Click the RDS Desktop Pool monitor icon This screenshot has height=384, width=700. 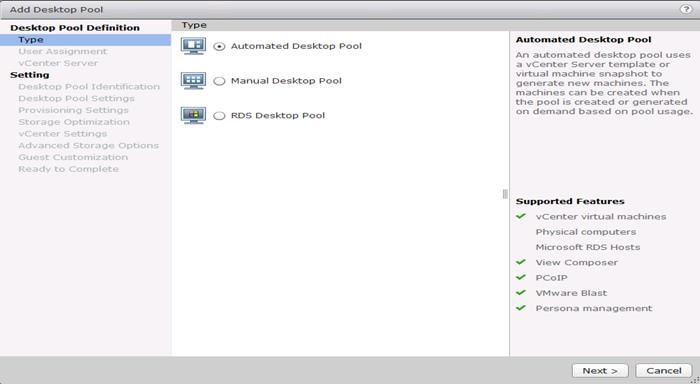[193, 115]
